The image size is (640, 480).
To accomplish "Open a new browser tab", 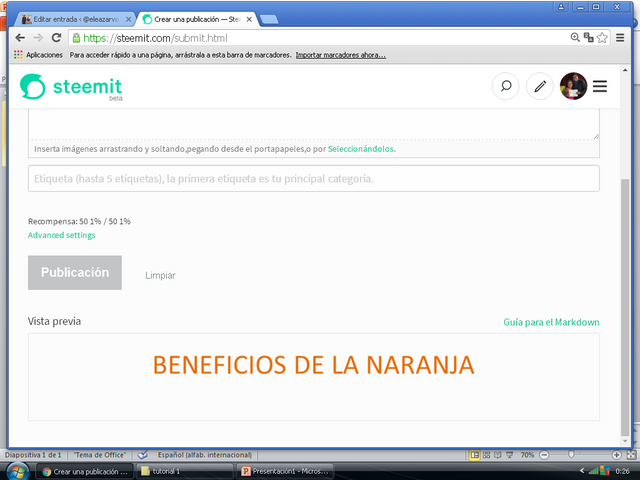I will (269, 19).
